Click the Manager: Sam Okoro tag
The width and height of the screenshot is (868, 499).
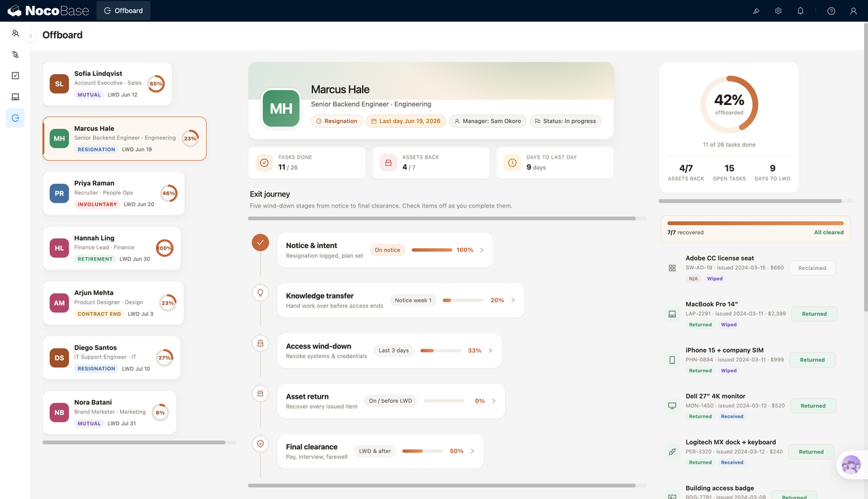[x=488, y=121]
